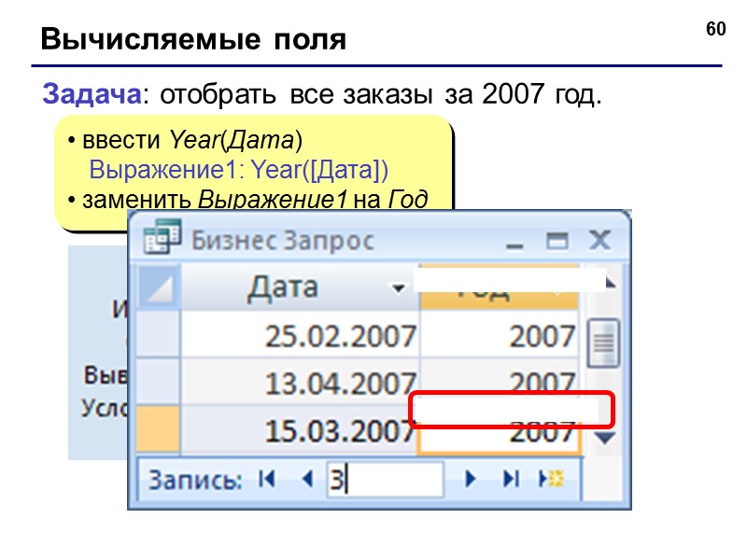The image size is (747, 560).
Task: Click the record number input field
Action: point(386,479)
